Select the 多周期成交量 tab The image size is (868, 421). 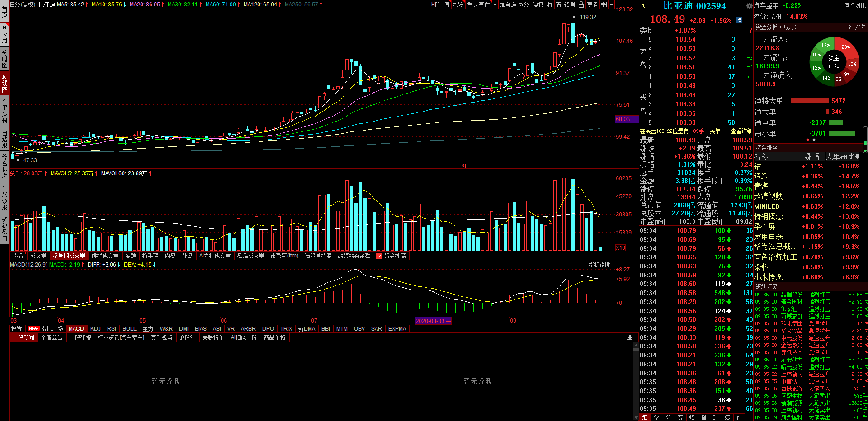click(69, 256)
